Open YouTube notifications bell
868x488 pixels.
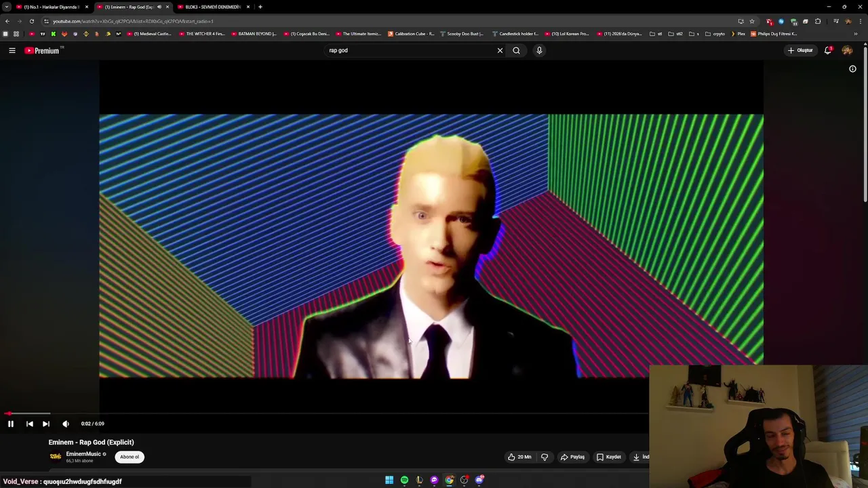pos(828,50)
